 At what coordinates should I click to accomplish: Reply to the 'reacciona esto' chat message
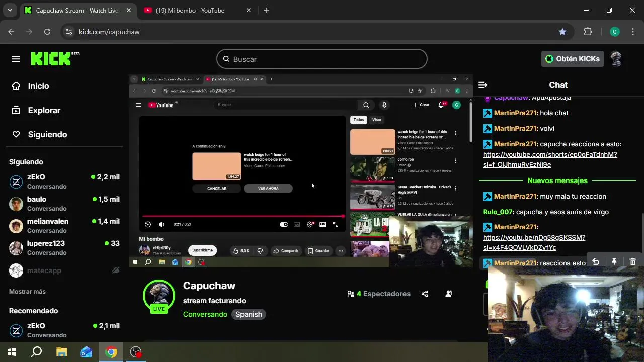[x=596, y=261]
